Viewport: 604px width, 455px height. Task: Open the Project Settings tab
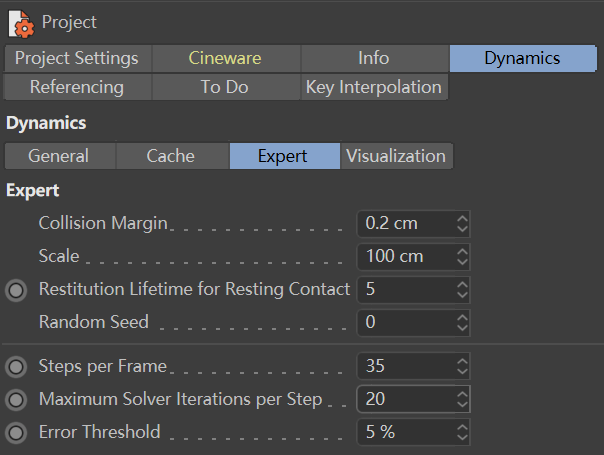(x=77, y=58)
